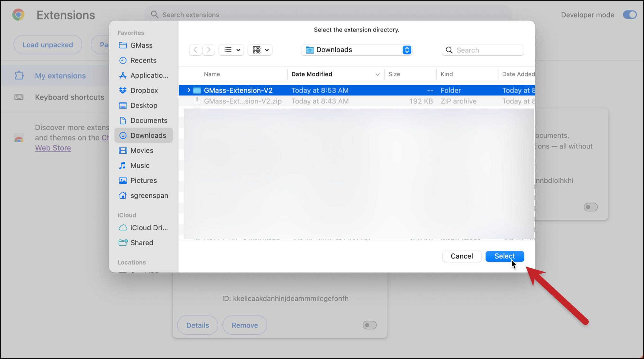Sort files by the Size column
This screenshot has height=359, width=644.
coord(394,74)
